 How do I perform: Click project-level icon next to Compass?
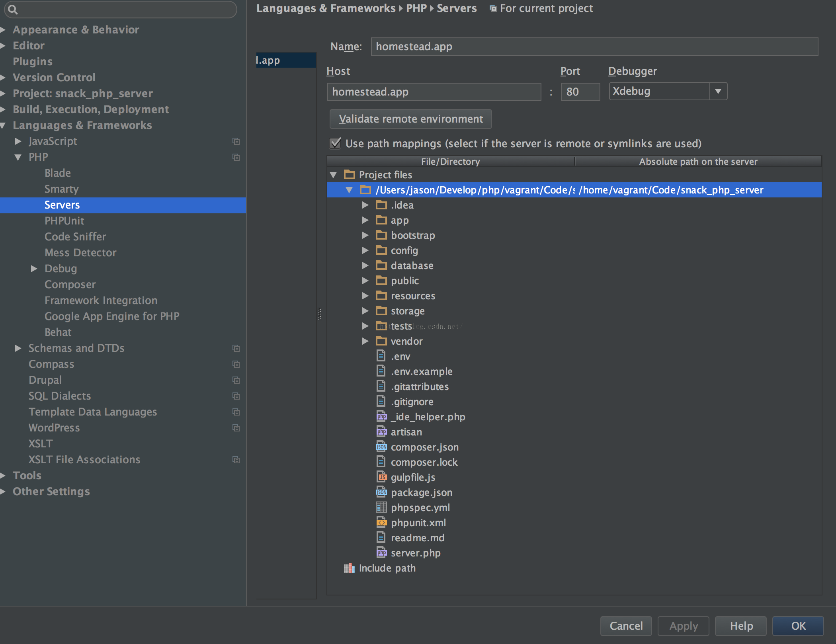[x=236, y=364]
